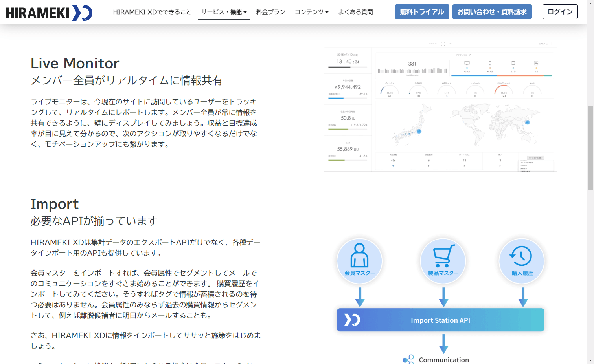Screen dimensions: 594x364
Task: Click the 製品マスター shopping cart icon
Action: tap(443, 256)
